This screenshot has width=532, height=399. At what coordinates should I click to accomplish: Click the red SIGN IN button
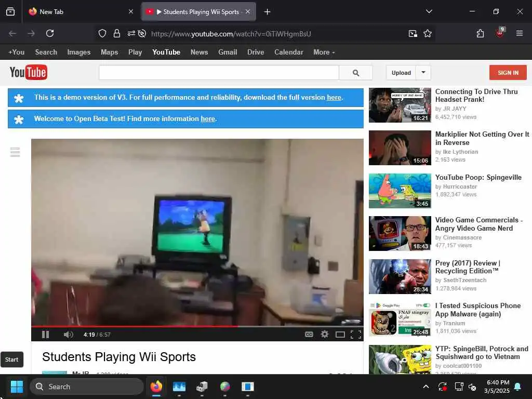(x=508, y=73)
